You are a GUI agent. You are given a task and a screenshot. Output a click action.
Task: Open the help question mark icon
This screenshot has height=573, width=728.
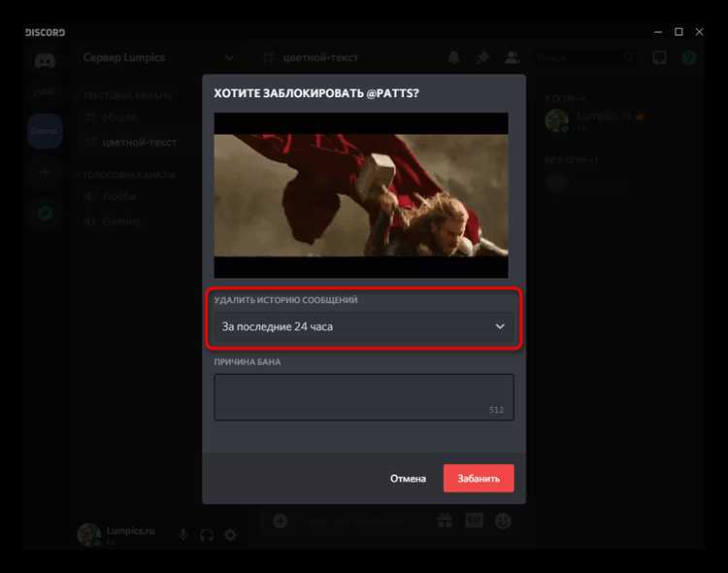pos(689,57)
